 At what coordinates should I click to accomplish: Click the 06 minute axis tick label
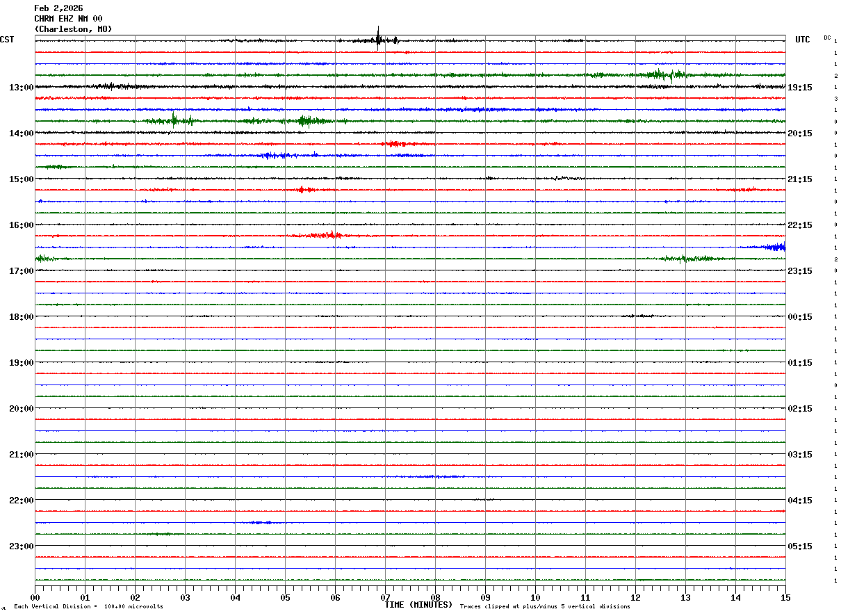[x=336, y=597]
